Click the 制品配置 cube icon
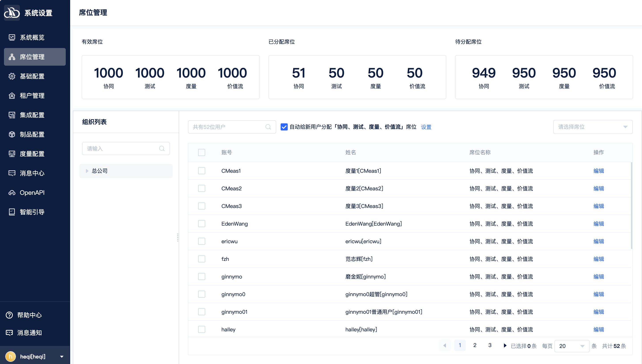This screenshot has height=364, width=642. click(x=12, y=134)
